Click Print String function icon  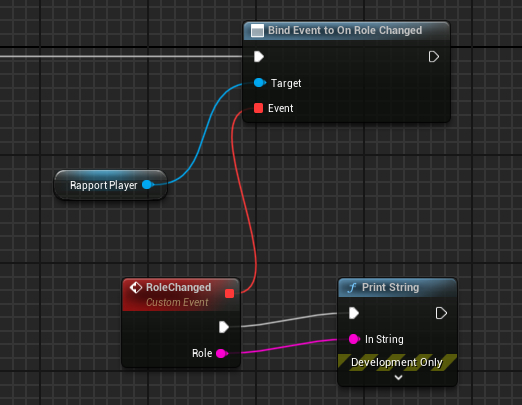coord(352,287)
